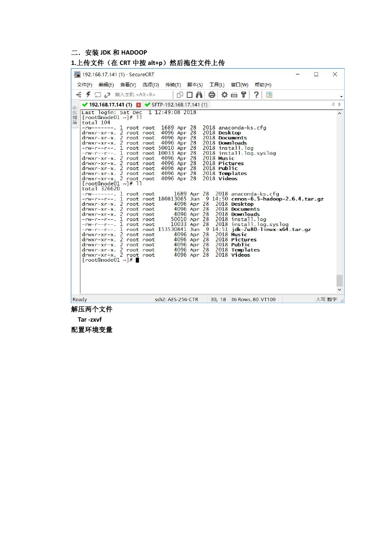Image resolution: width=392 pixels, height=554 pixels.
Task: Click the keymap editor toolbar icon
Action: click(x=234, y=95)
